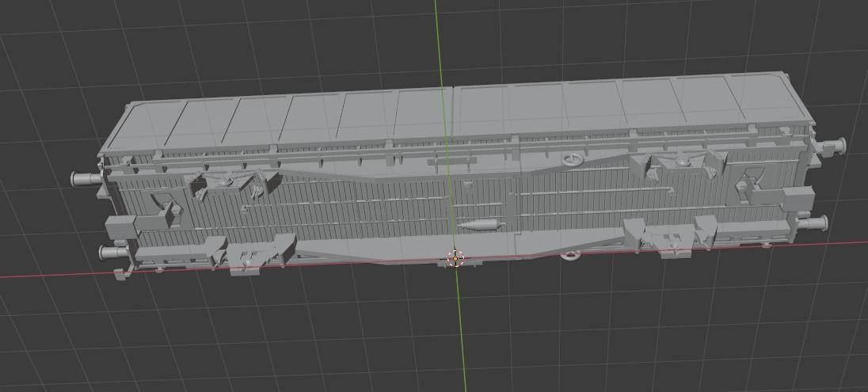Select the boxcar model by its roof
Viewport: 868px width, 392px height.
click(456, 113)
